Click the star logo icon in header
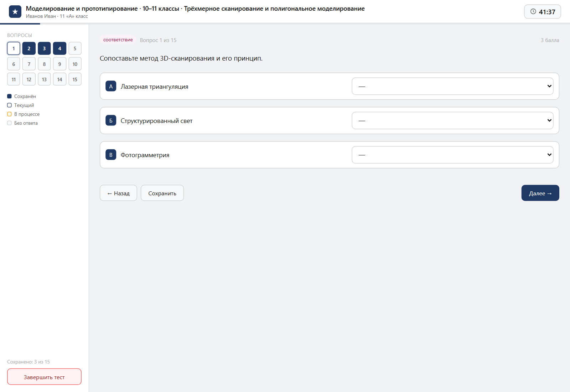Screen dimensions: 570x392 point(15,12)
